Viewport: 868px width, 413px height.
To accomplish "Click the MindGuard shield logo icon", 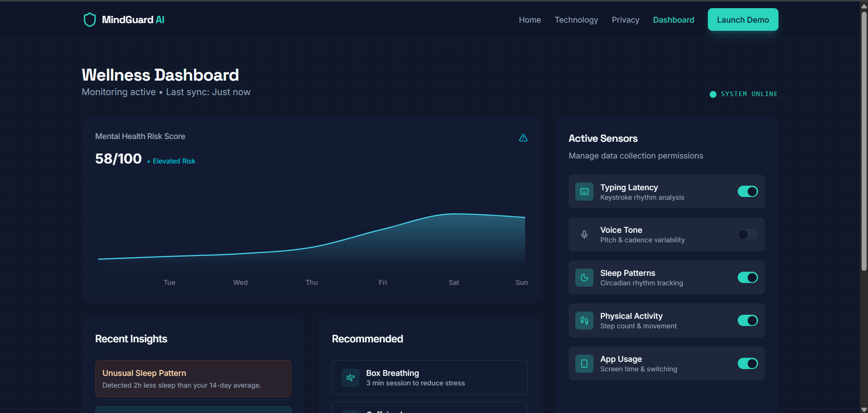I will pyautogui.click(x=90, y=19).
